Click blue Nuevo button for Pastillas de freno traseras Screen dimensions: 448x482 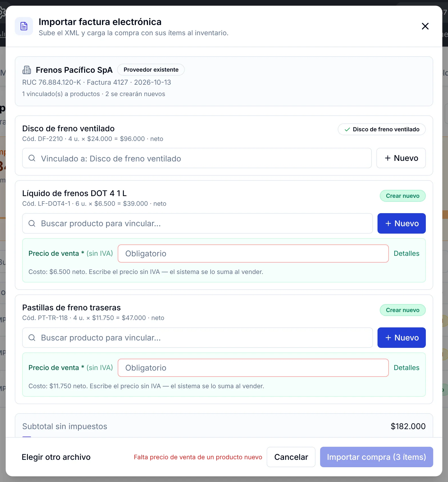[401, 338]
